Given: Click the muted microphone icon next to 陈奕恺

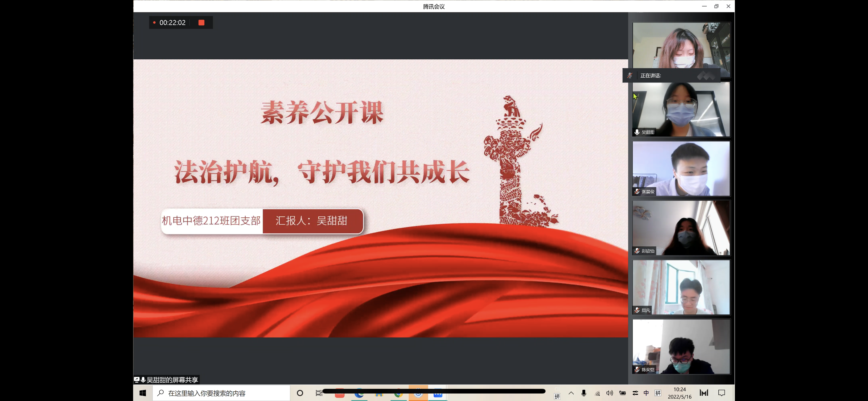Looking at the screenshot, I should (637, 369).
